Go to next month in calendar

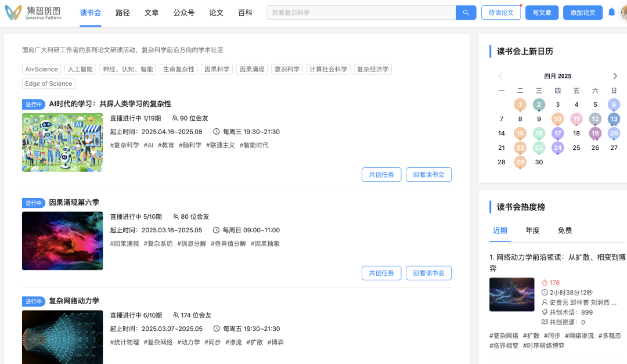pos(615,76)
